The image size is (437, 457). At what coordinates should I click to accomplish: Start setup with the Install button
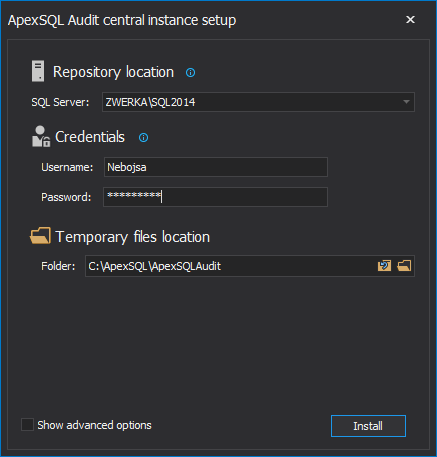coord(368,426)
